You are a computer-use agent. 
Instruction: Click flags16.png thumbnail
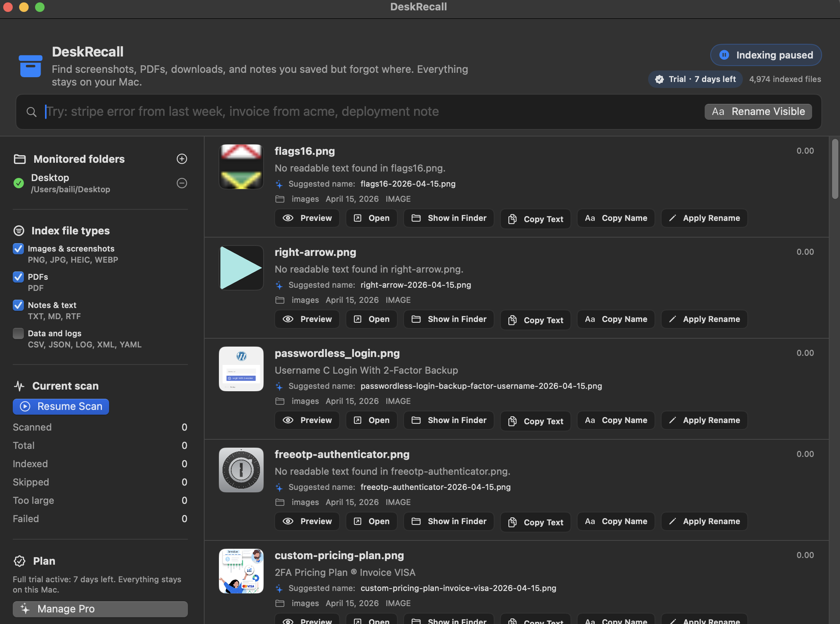241,167
